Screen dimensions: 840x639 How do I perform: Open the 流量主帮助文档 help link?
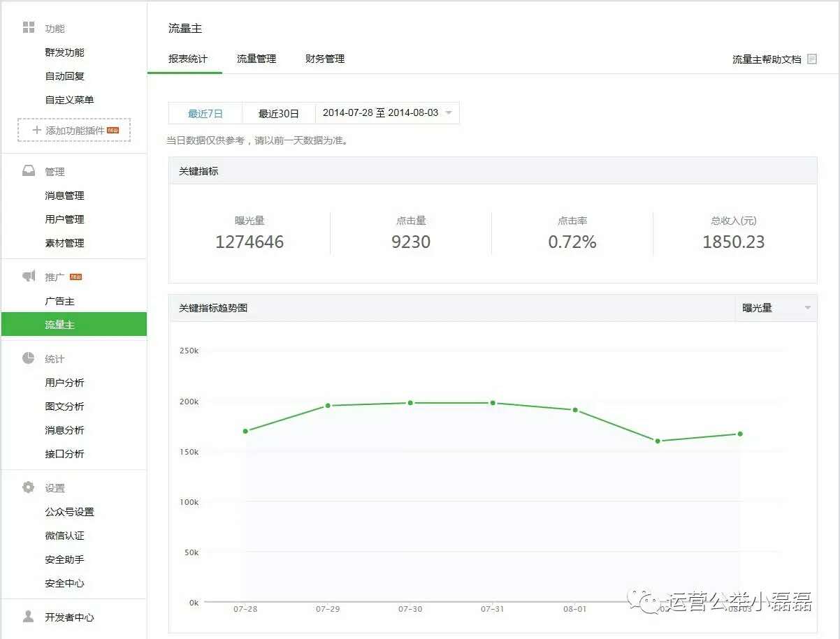766,59
